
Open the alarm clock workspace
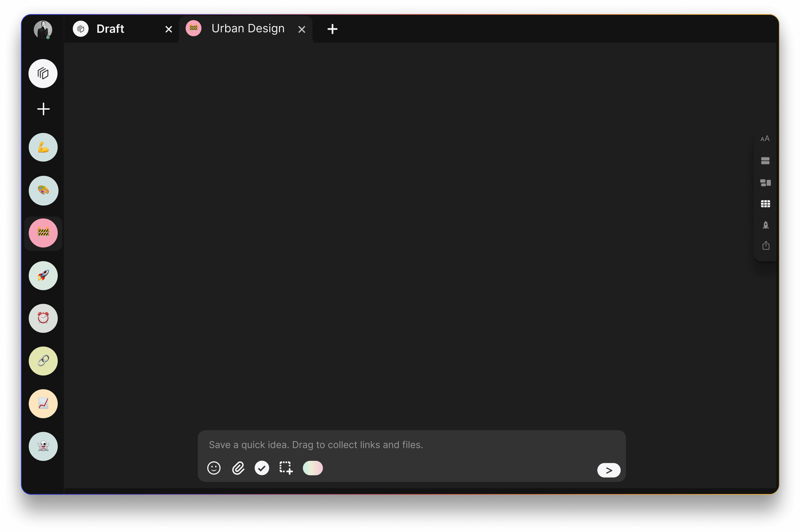tap(43, 318)
